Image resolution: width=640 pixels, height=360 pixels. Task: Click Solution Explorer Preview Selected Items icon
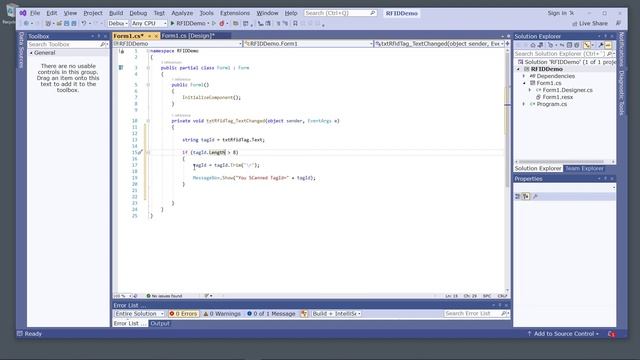click(x=608, y=45)
